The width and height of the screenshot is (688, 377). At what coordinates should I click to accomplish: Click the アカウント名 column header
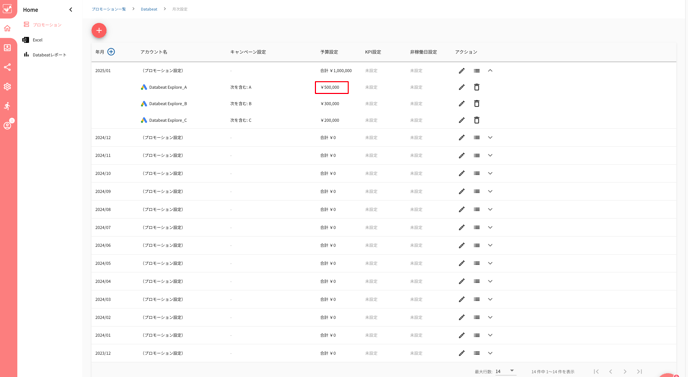(154, 52)
